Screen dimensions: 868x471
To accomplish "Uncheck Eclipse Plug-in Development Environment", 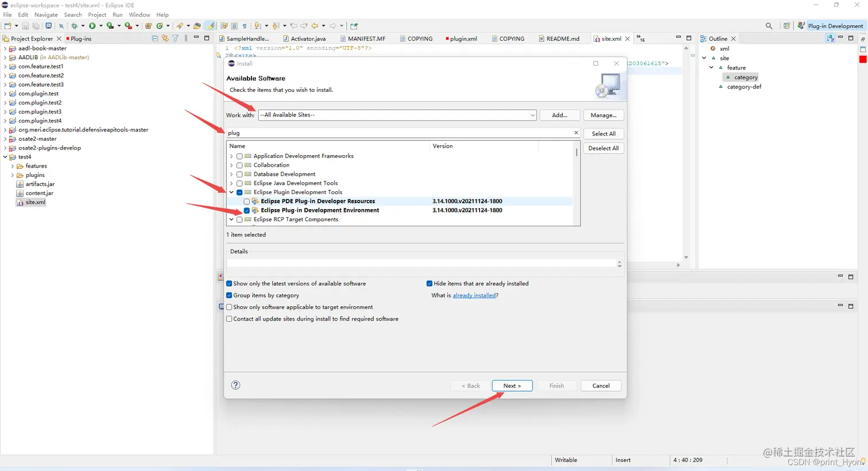I will point(247,210).
